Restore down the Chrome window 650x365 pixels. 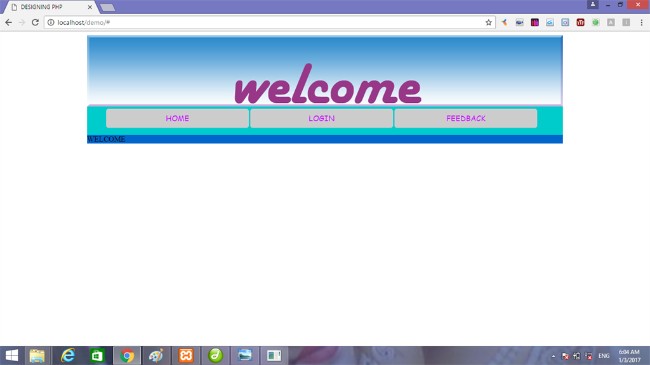(x=620, y=5)
